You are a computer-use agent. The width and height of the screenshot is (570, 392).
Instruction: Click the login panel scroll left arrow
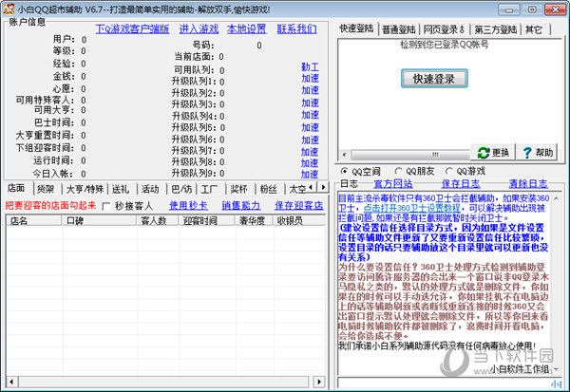tap(344, 155)
